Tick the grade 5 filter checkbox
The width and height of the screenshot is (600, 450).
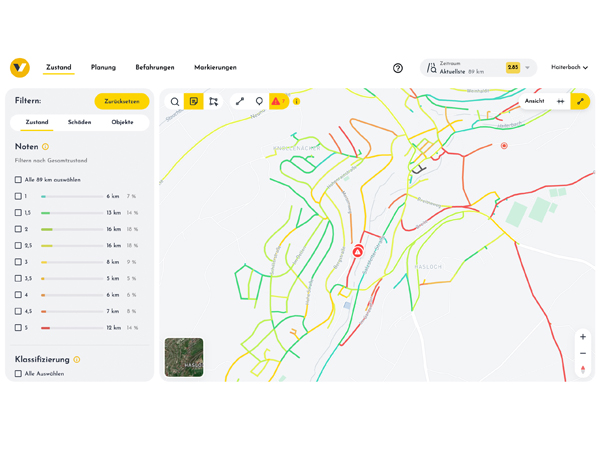18,328
